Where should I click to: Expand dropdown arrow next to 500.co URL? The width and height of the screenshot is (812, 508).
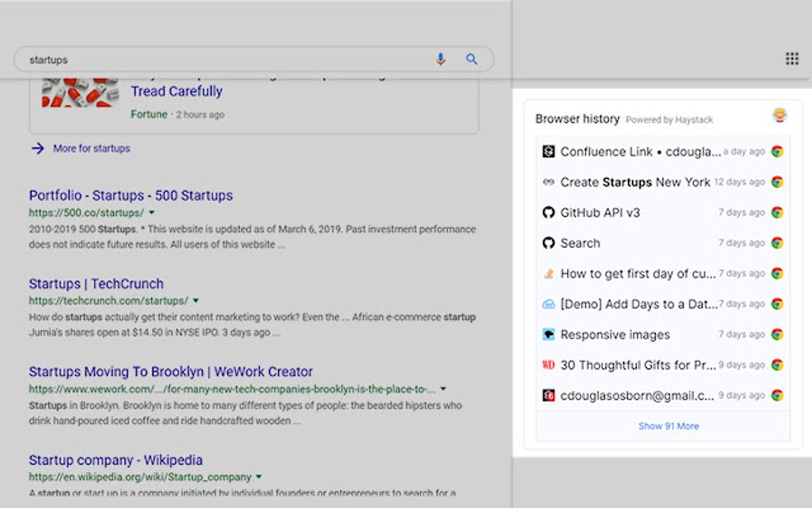click(151, 213)
